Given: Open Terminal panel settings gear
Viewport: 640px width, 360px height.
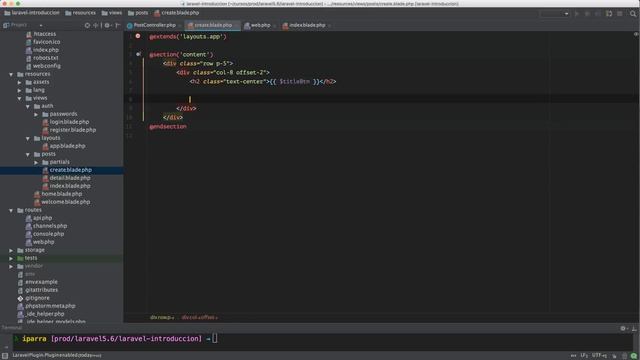Looking at the screenshot, I should pyautogui.click(x=623, y=328).
